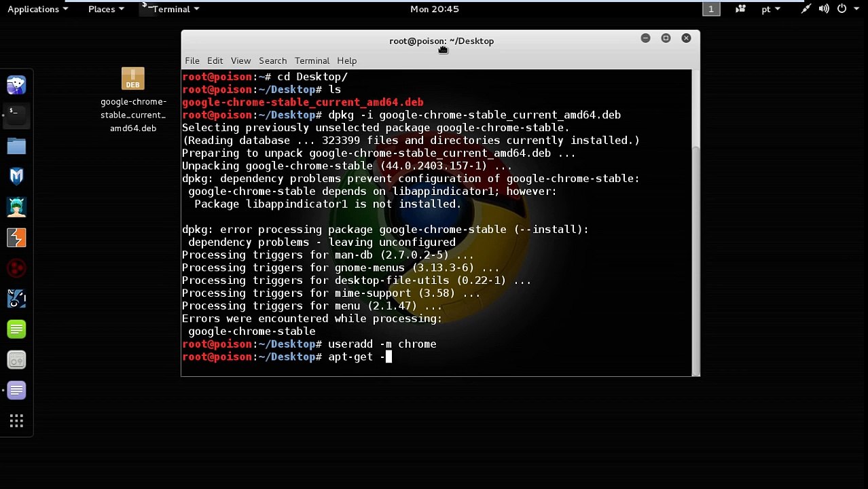Launch the red Maltego icon in dock
868x489 pixels.
[16, 268]
